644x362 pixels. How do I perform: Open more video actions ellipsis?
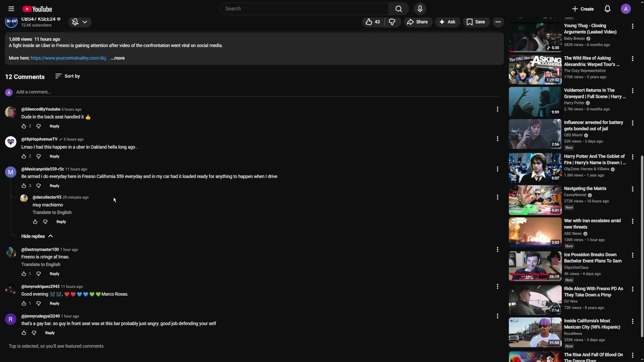click(x=498, y=22)
